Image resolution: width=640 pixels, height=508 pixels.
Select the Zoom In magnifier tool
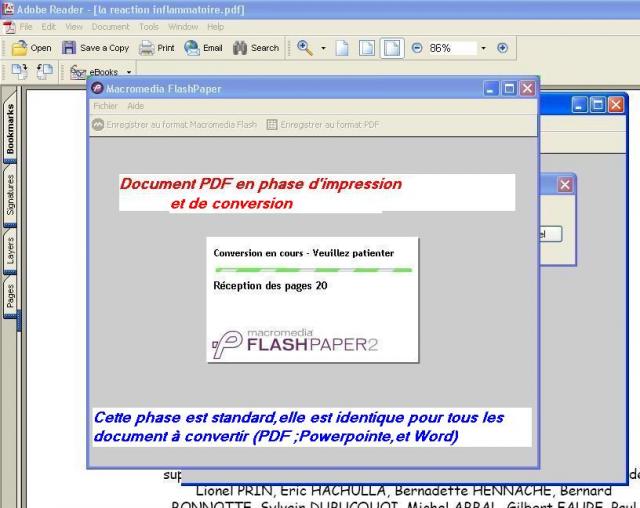pyautogui.click(x=304, y=48)
